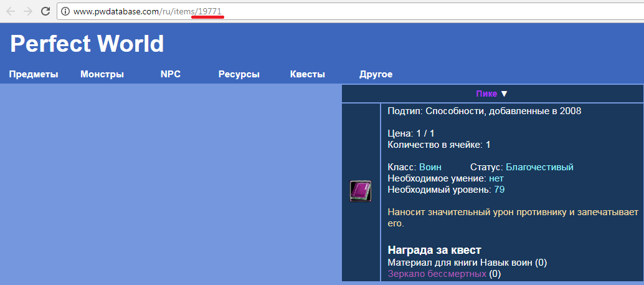This screenshot has width=644, height=285.
Task: Click the Воин class value
Action: point(430,167)
